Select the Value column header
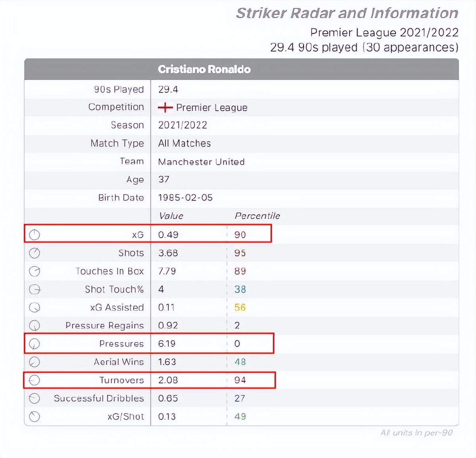Screen dimensions: 476x458 pyautogui.click(x=171, y=216)
